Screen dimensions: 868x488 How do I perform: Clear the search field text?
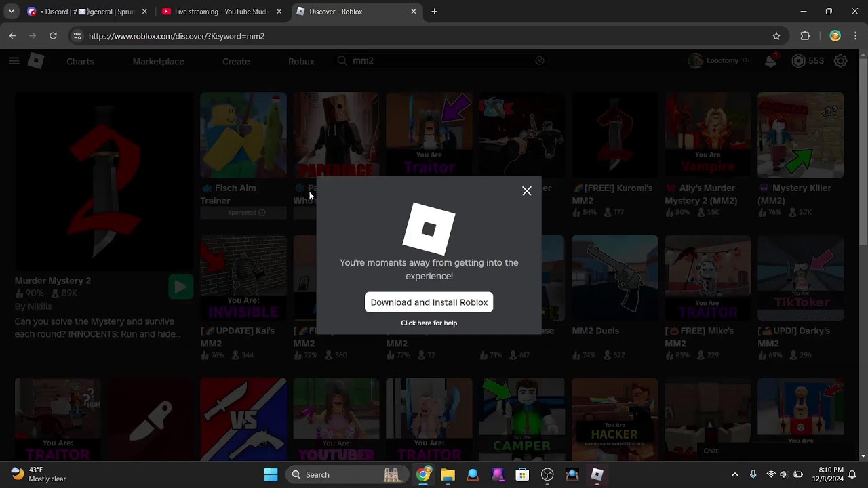(540, 61)
